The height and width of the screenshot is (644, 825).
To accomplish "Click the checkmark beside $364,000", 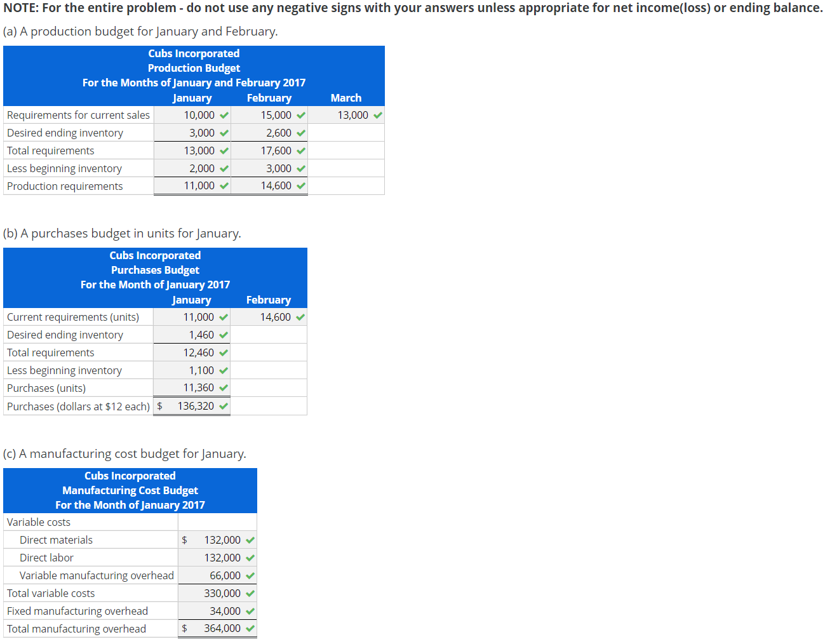I will tap(250, 629).
